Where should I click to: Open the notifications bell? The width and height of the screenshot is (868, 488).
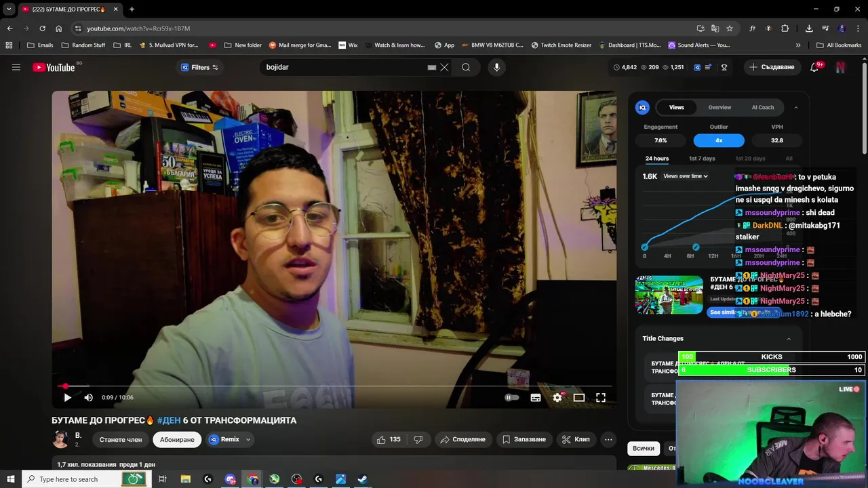pos(815,67)
